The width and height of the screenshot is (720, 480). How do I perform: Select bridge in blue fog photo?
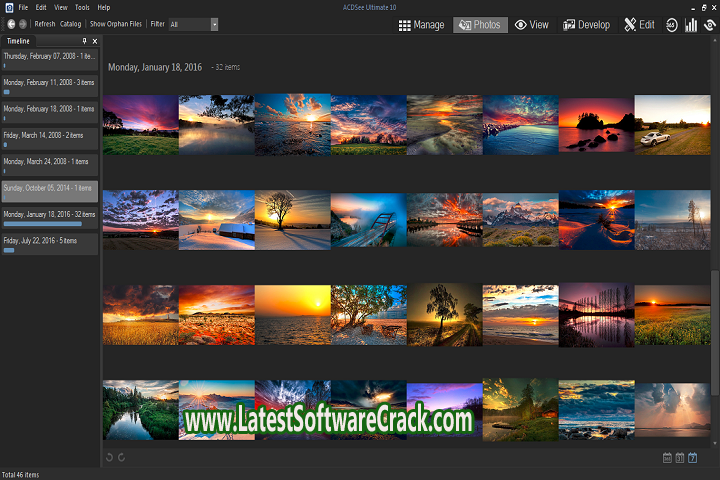[x=368, y=220]
